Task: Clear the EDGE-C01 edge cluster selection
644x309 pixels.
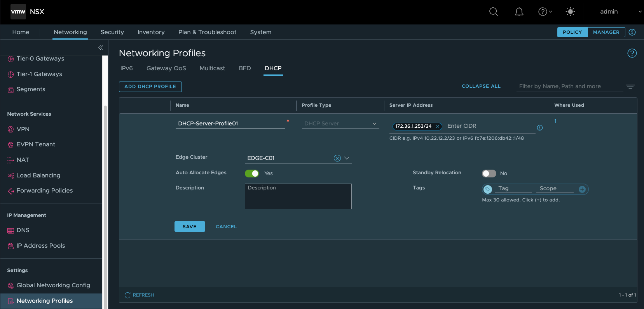Action: pos(337,158)
